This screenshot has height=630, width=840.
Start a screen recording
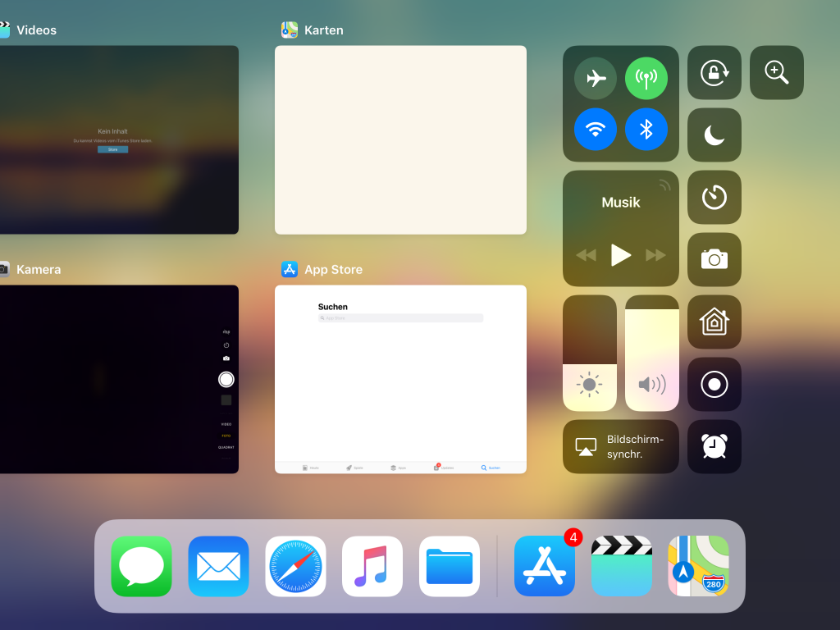(714, 384)
